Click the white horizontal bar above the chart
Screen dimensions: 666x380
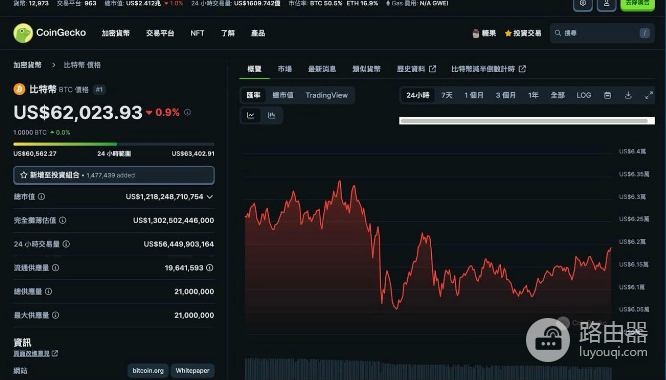point(527,121)
